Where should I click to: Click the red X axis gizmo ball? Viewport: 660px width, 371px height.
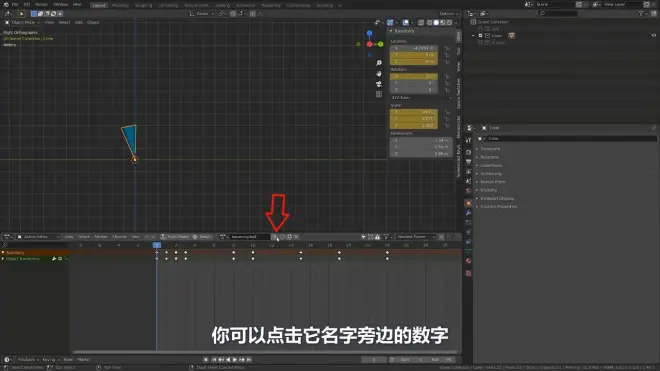point(369,44)
